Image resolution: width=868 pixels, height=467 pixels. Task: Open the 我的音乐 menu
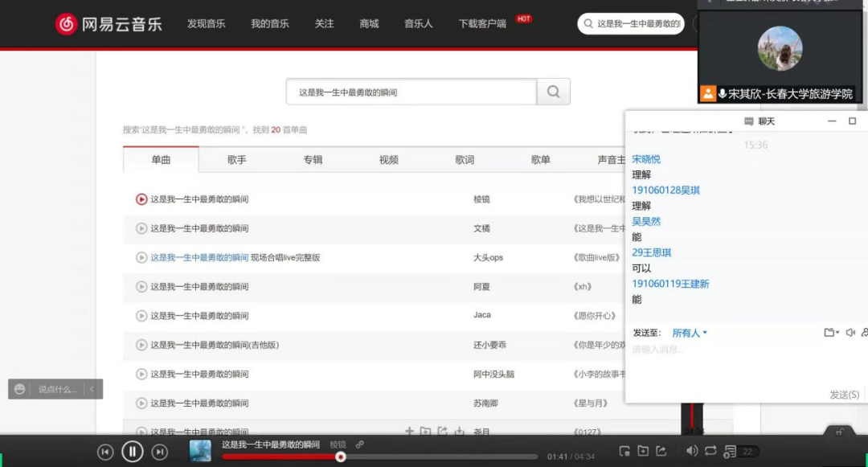(269, 24)
